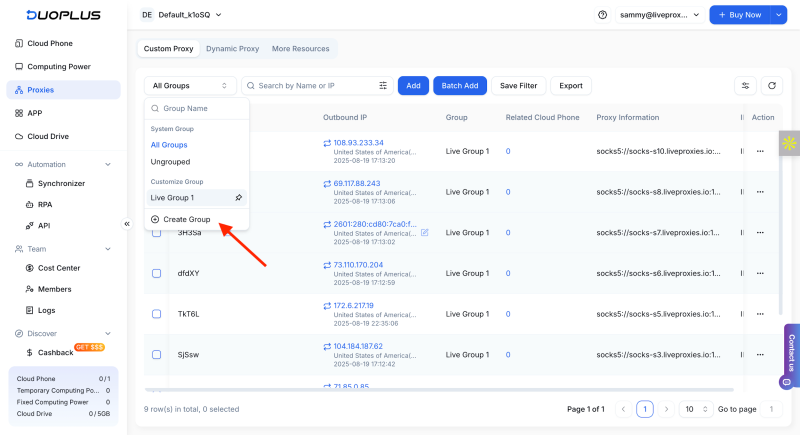Open action menu for socks-s6 row

[x=760, y=273]
